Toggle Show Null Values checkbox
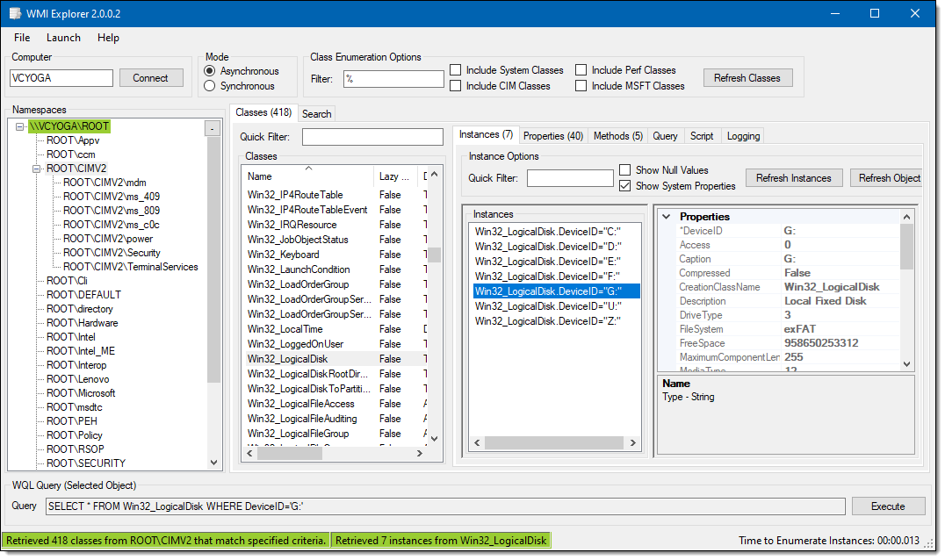The image size is (945, 560). pos(625,170)
